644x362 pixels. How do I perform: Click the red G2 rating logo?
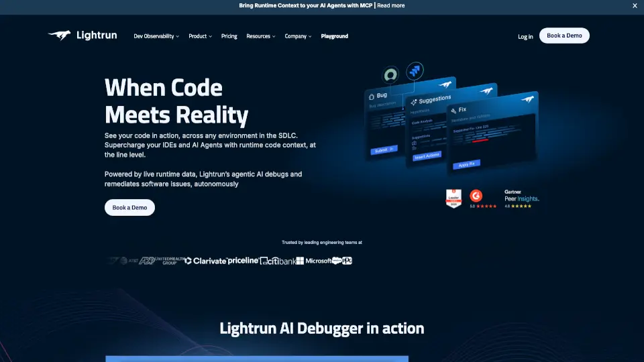[476, 196]
